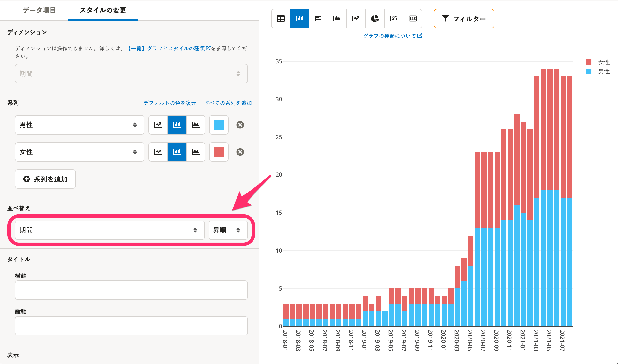Screen dimensions: 618x364
Task: Click the funnel icon on filter button
Action: [x=445, y=19]
